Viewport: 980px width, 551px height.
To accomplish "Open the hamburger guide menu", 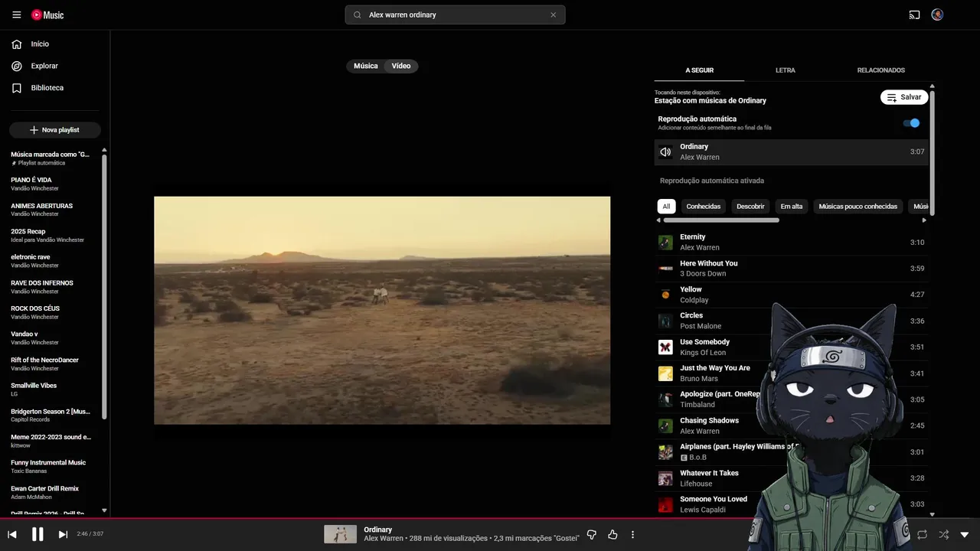I will pos(17,15).
